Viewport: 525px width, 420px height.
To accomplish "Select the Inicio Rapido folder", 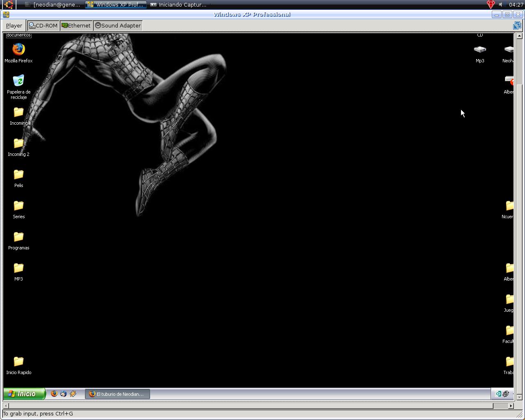I will coord(18,365).
